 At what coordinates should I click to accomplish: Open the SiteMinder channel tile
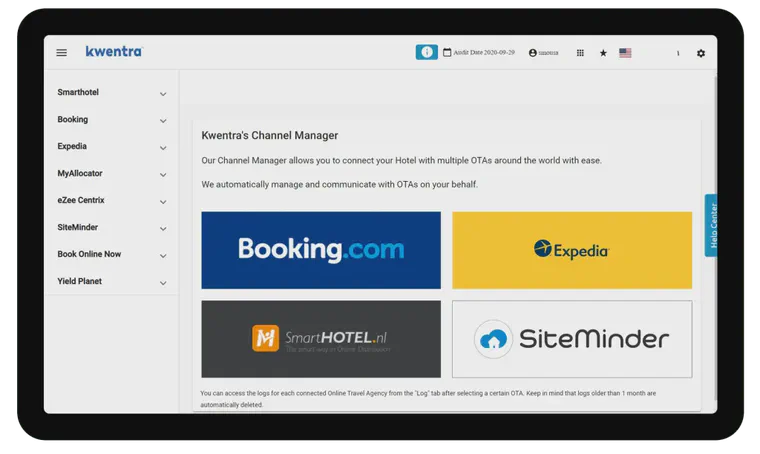[572, 339]
